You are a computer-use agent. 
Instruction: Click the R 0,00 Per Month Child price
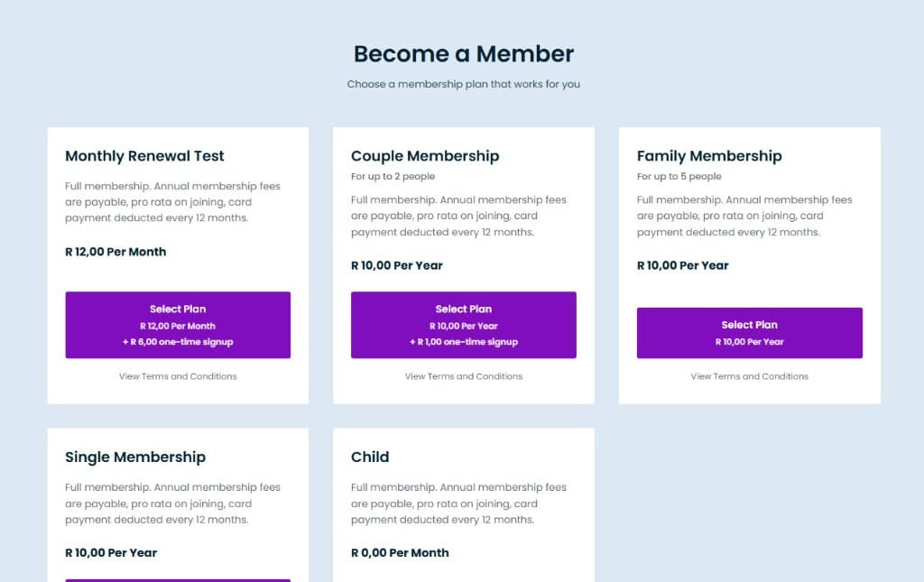point(399,552)
